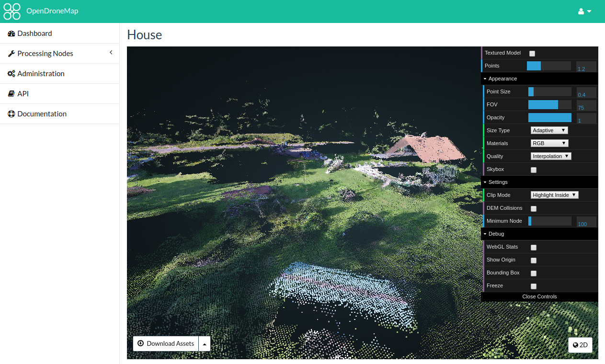
Task: Click the Dashboard gauge icon
Action: 11,34
